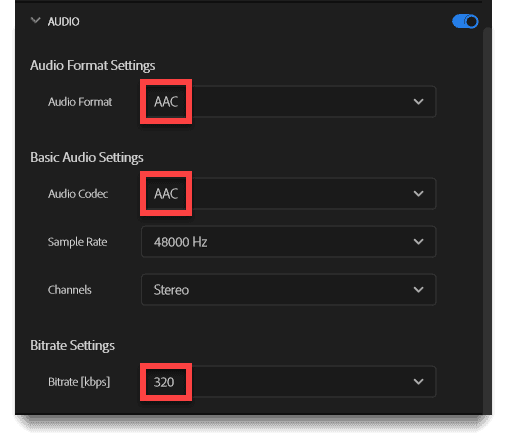Click the highlighted AAC Audio Codec value
508x446 pixels.
166,194
